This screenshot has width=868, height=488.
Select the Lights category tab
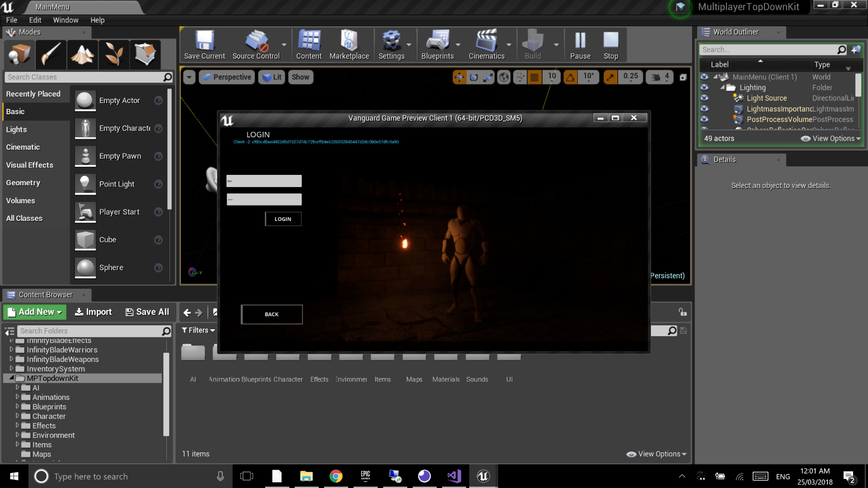pyautogui.click(x=16, y=129)
